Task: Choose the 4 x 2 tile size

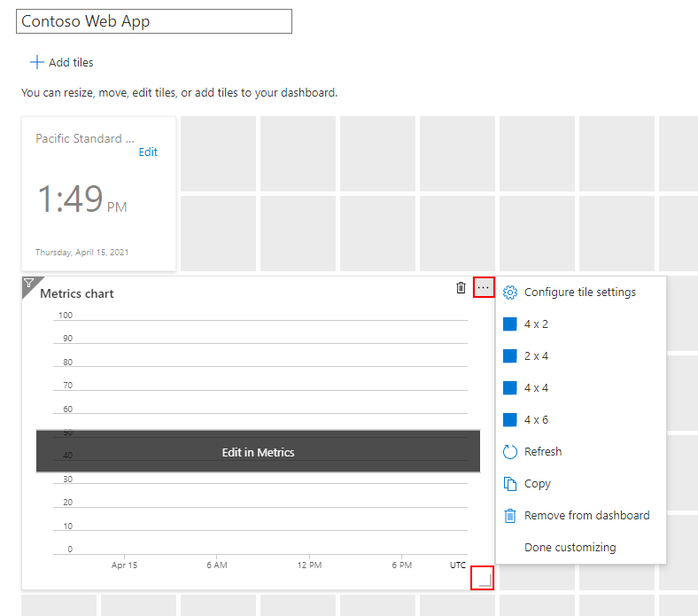Action: coord(536,324)
